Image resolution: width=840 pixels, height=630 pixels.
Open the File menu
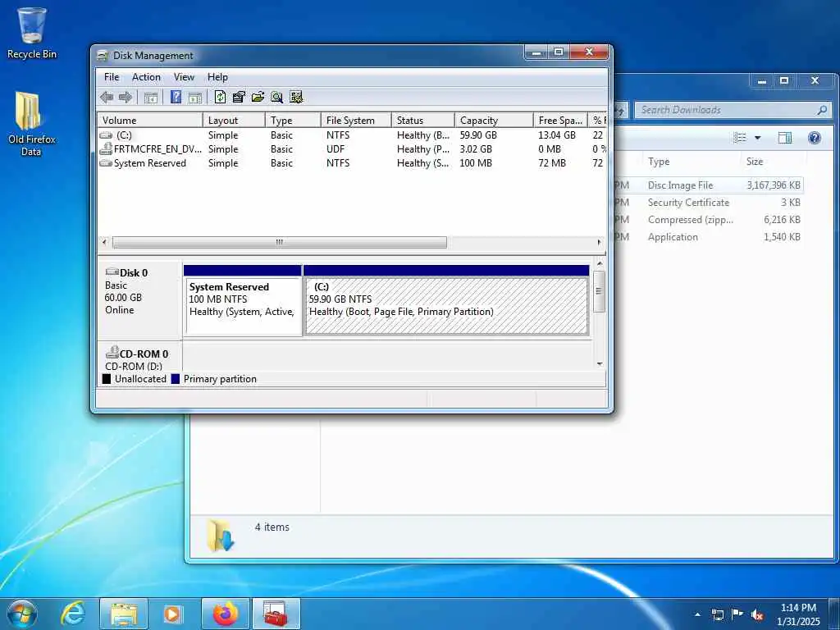112,77
